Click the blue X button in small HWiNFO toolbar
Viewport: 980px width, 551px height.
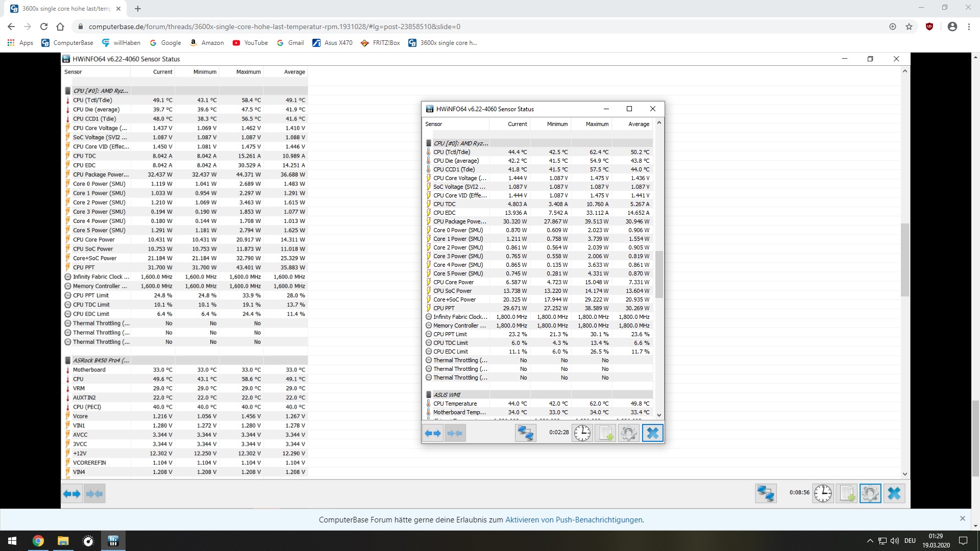(652, 433)
